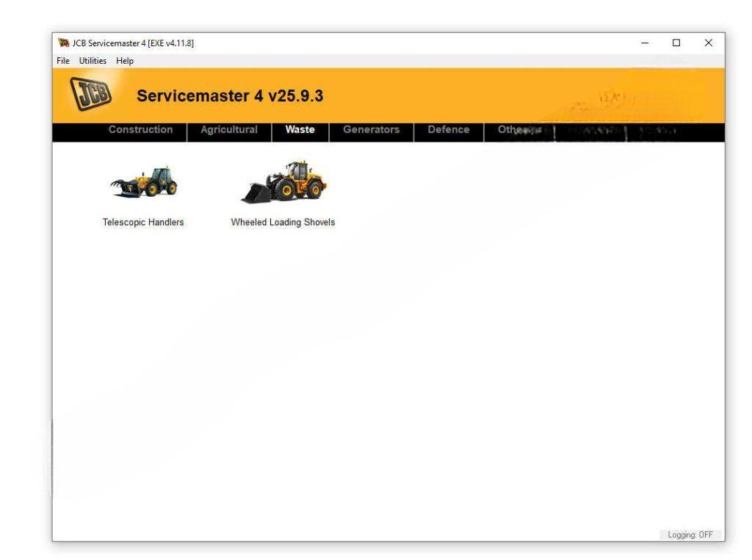The width and height of the screenshot is (752, 560).
Task: Open the File menu
Action: click(x=63, y=61)
